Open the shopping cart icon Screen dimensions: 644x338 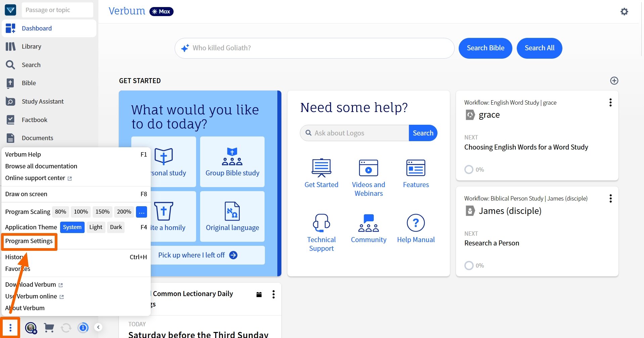49,328
